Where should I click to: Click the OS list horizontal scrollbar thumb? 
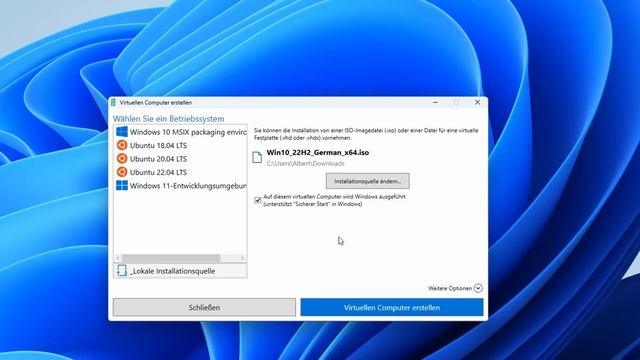(171, 258)
